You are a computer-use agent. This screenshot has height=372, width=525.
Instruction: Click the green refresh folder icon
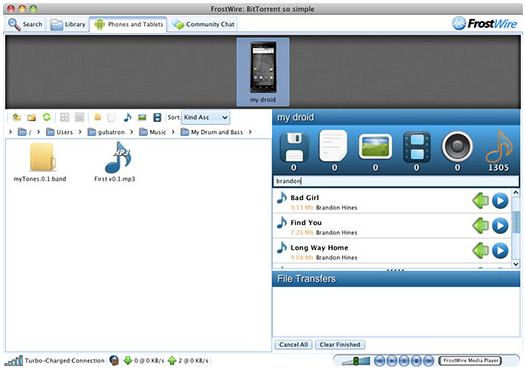(x=47, y=117)
